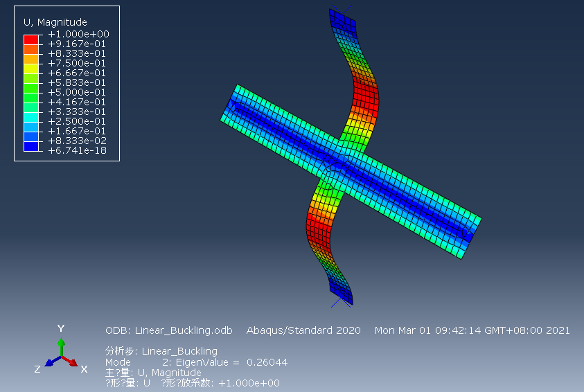Image resolution: width=584 pixels, height=392 pixels.
Task: Click the 'ODB: Linear_Buckling.odb' title text
Action: (x=169, y=330)
